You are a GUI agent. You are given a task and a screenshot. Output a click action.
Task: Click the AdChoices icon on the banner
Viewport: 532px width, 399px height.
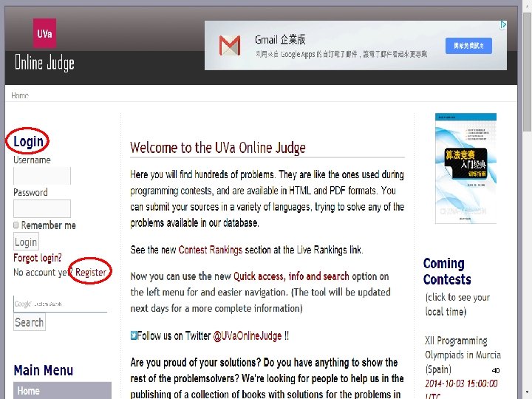(503, 24)
